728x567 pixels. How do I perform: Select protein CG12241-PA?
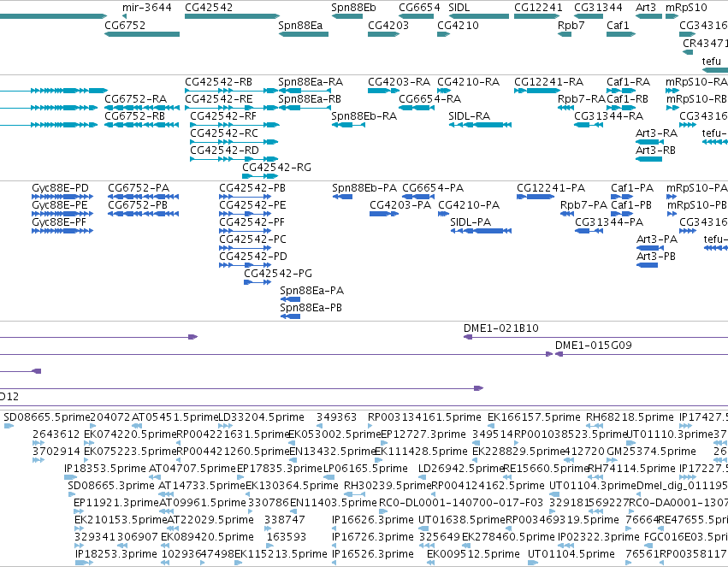(536, 197)
